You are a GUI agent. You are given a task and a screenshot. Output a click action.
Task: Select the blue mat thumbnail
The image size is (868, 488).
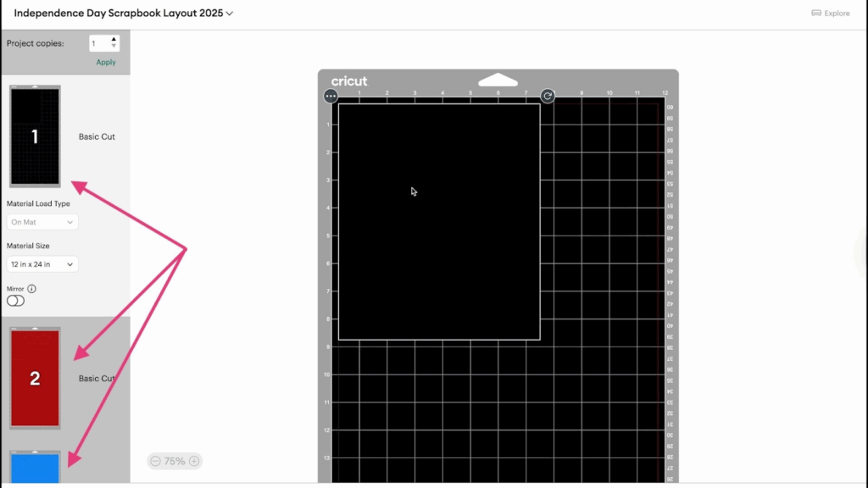[x=35, y=467]
